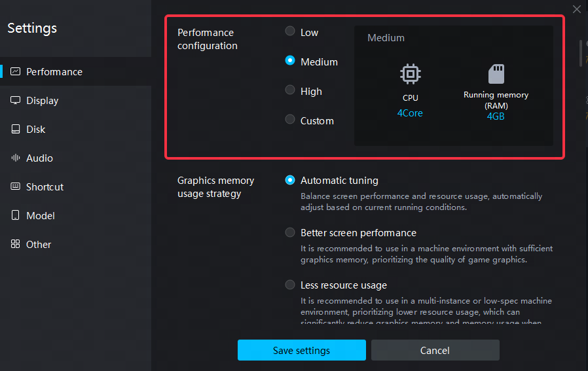Choose Less resource usage option
Screen dimensions: 588x371
[290, 285]
